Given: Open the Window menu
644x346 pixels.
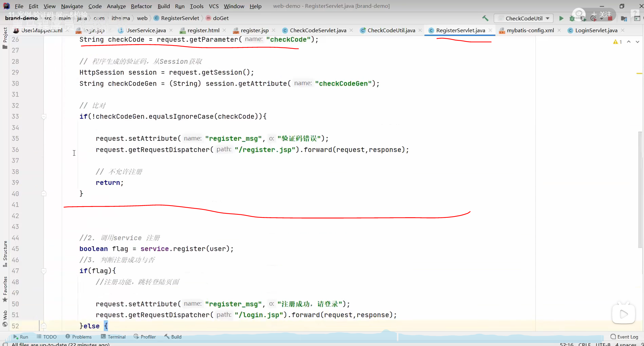Looking at the screenshot, I should [x=234, y=6].
